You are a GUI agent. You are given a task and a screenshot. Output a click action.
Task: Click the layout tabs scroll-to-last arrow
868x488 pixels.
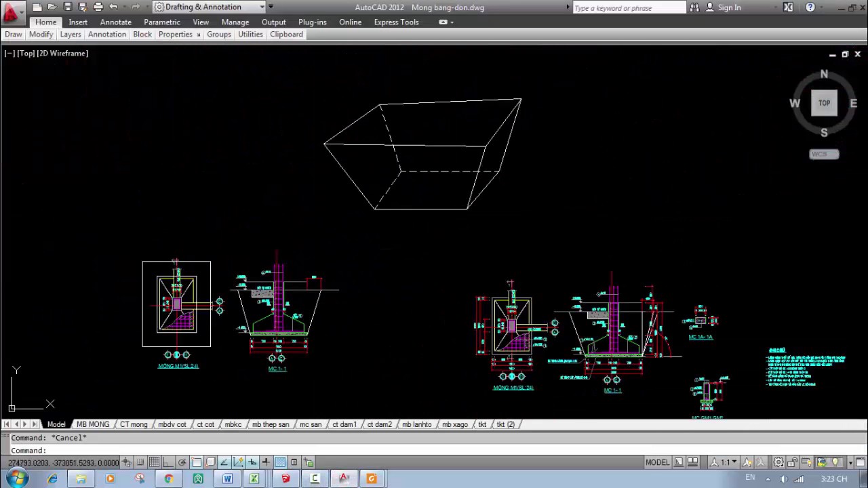(35, 424)
